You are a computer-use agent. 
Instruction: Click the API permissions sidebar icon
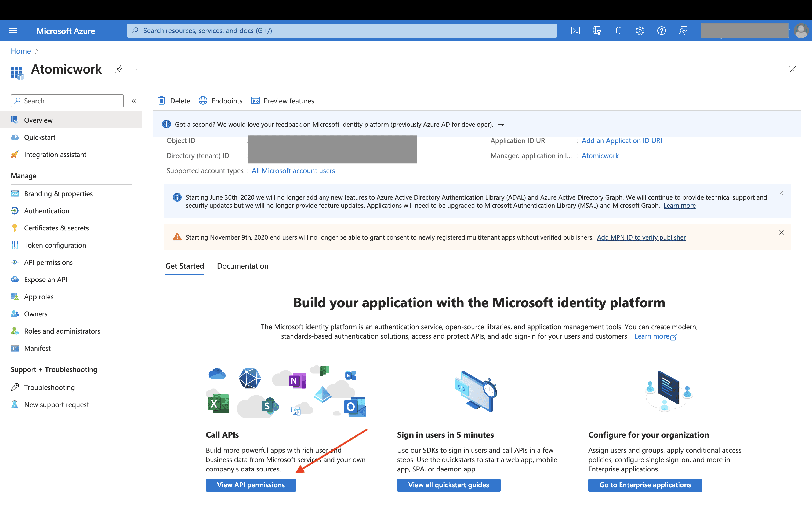[x=15, y=262]
